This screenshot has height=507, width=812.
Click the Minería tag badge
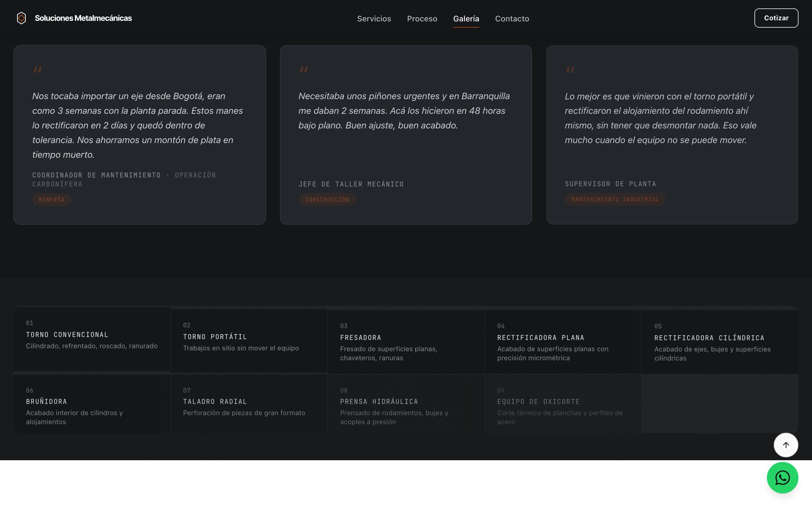52,200
